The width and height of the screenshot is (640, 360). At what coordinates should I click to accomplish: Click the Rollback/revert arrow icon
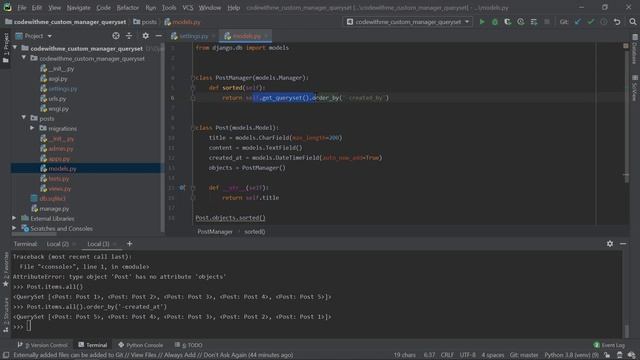coord(617,22)
